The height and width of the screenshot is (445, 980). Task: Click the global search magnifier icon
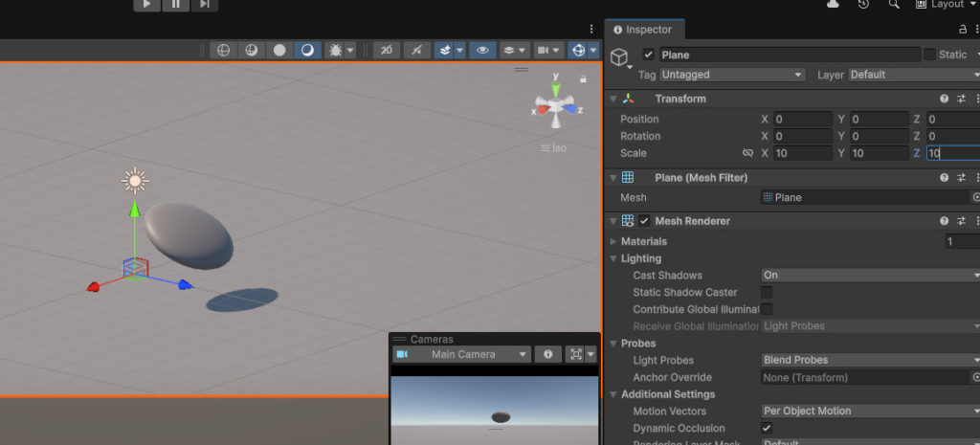pyautogui.click(x=894, y=5)
